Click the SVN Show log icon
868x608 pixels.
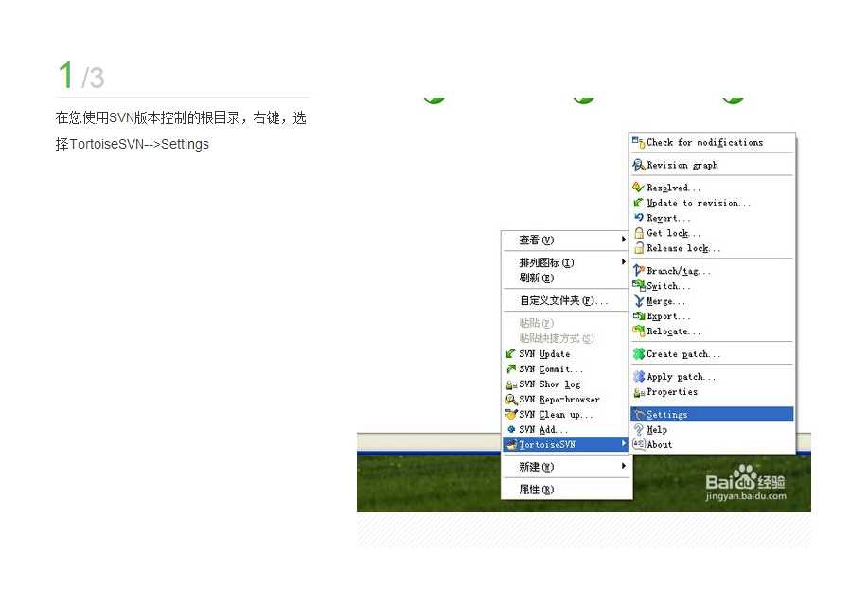point(511,384)
